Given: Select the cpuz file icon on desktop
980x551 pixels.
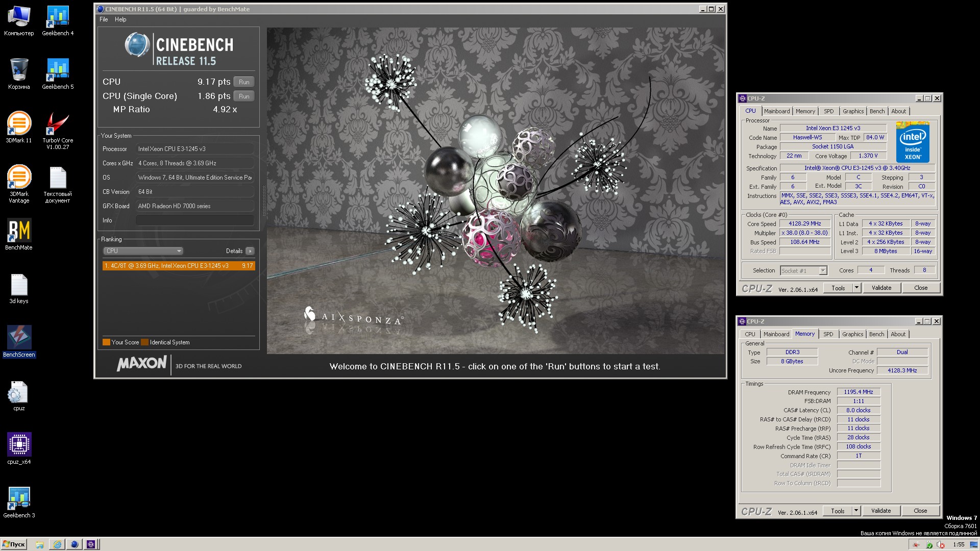Looking at the screenshot, I should tap(19, 395).
